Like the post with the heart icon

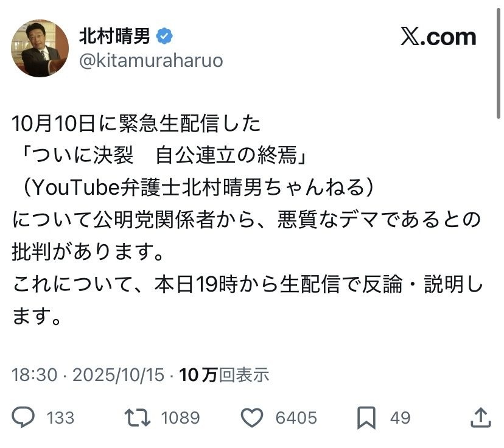click(x=251, y=418)
